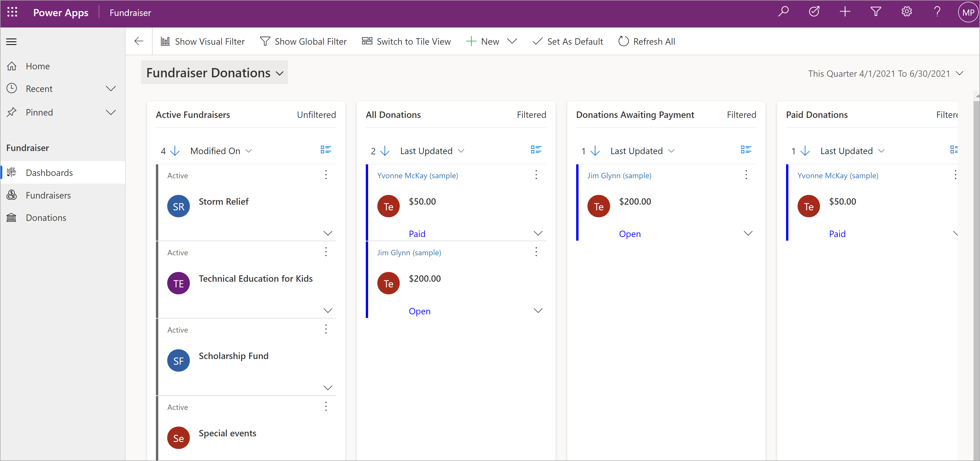The width and height of the screenshot is (980, 461).
Task: Click the Fundraisers sidebar icon
Action: (13, 195)
